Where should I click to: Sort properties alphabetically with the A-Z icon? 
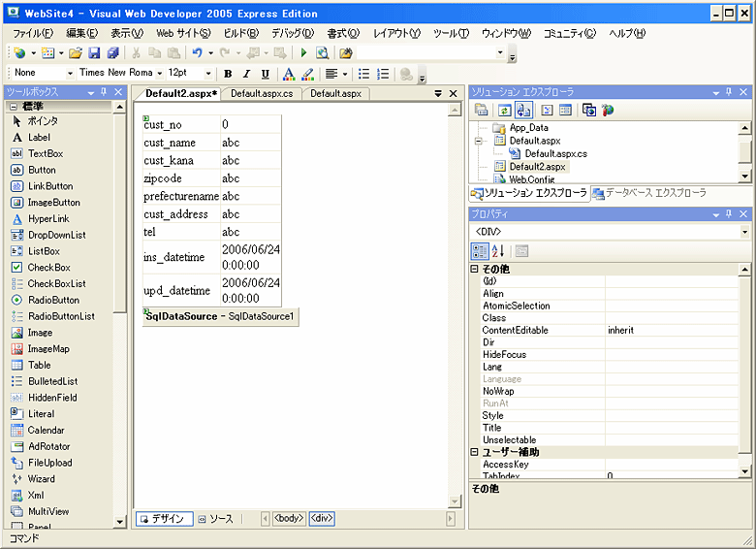pyautogui.click(x=499, y=251)
